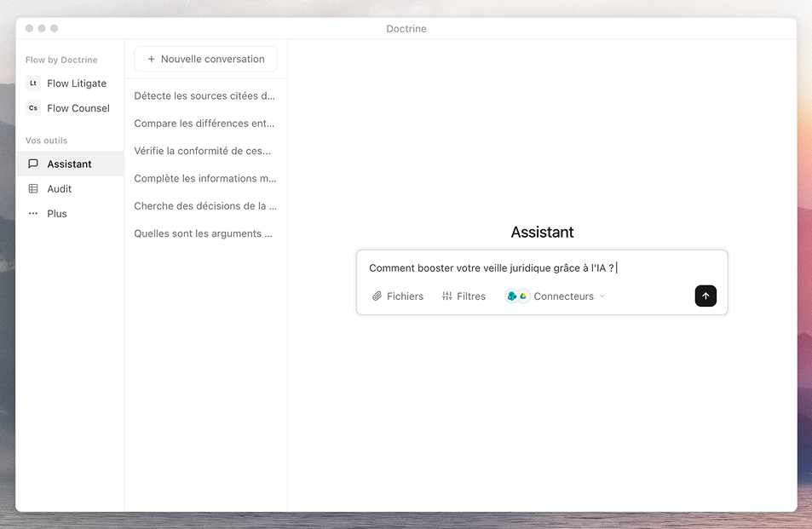Open conversation "Vérifie la conformité de ces..."
Screen dimensions: 812x529
(x=203, y=151)
